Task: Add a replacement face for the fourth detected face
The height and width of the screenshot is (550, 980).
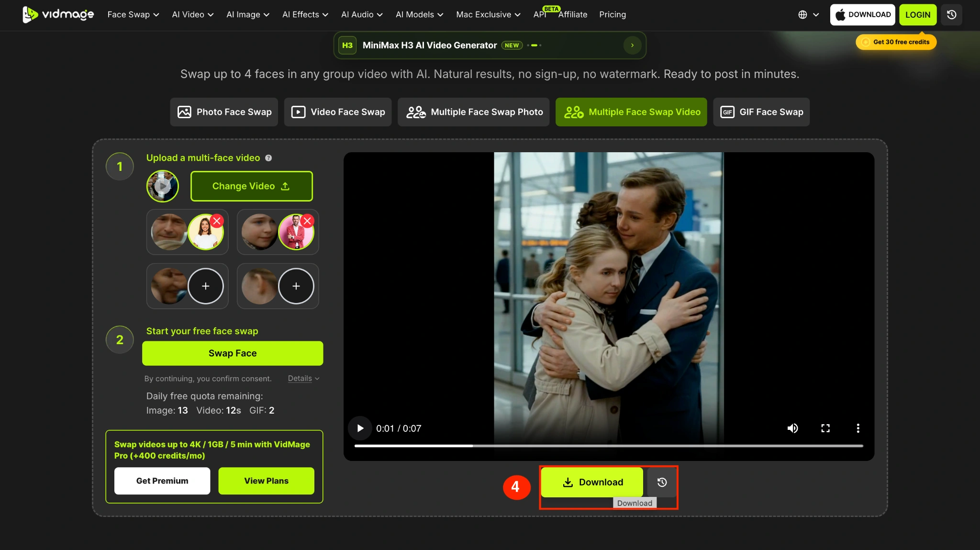Action: point(296,286)
